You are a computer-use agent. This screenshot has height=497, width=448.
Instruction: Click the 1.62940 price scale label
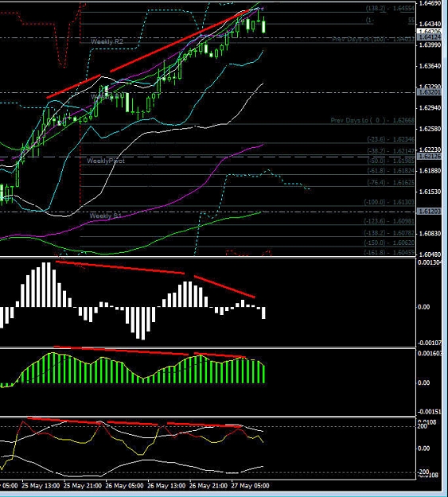point(430,108)
